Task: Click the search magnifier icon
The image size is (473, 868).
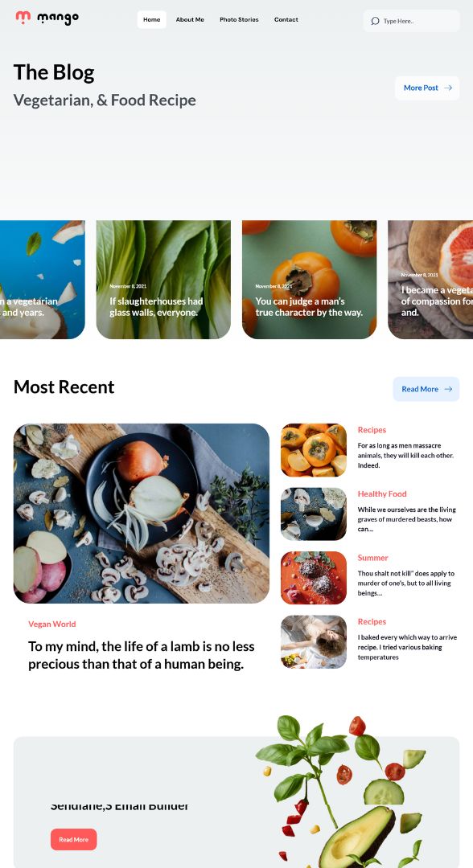Action: (x=375, y=21)
